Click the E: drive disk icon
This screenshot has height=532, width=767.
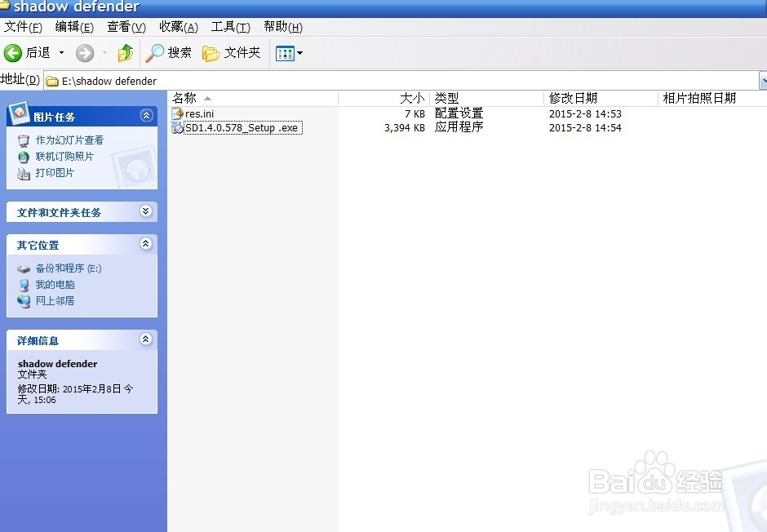(x=24, y=269)
